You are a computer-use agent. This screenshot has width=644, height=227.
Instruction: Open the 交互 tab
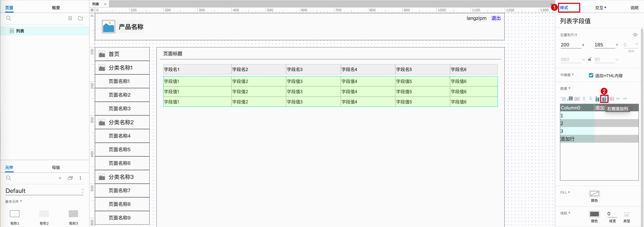[x=599, y=8]
